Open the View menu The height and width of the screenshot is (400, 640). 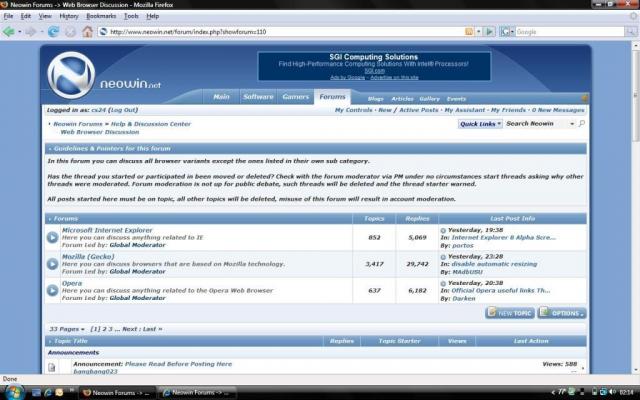(45, 16)
